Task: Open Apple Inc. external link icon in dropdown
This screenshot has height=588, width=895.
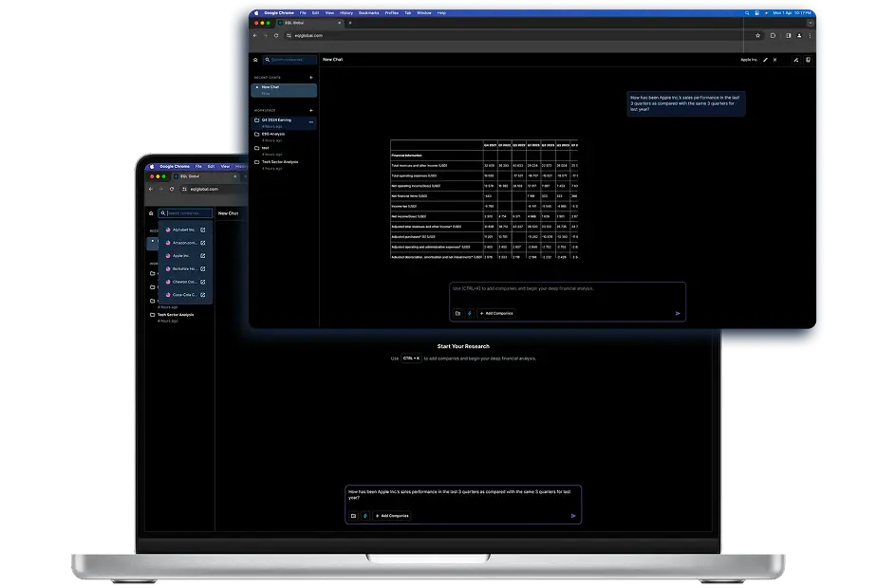Action: 203,256
